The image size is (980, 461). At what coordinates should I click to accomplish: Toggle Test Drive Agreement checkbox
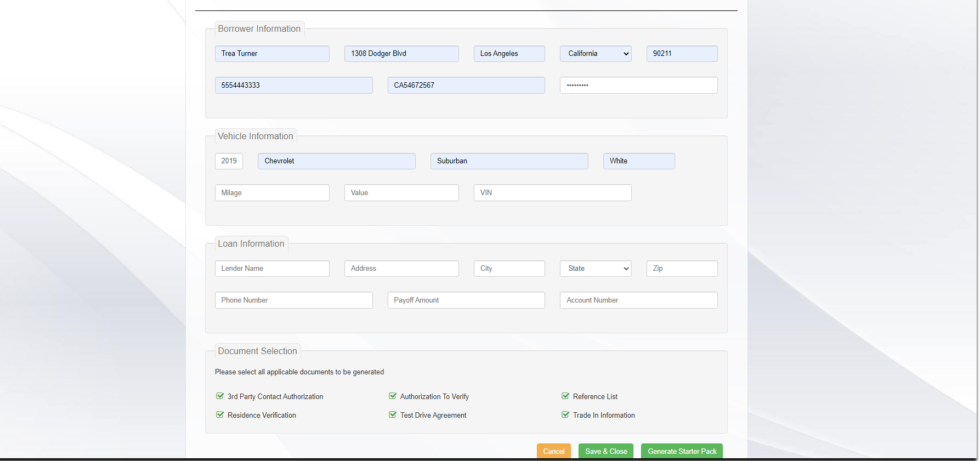[x=393, y=414]
